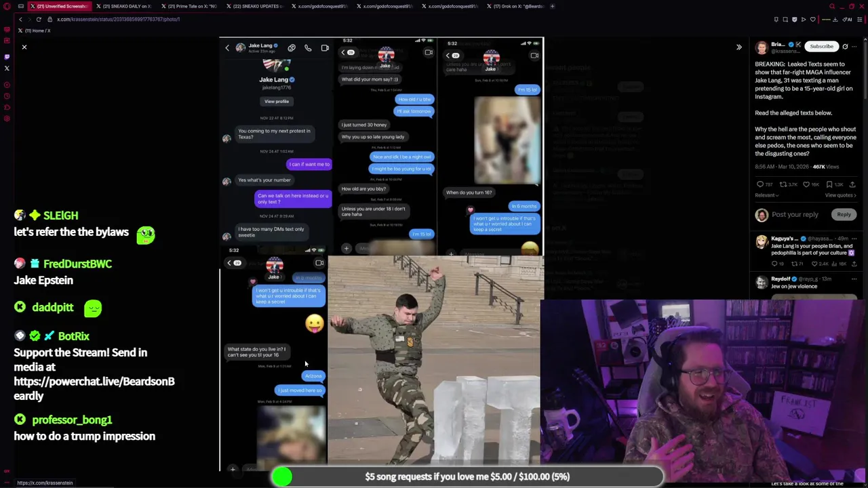The width and height of the screenshot is (868, 488).
Task: Click the Grok icon beside Subscribe
Action: 845,47
